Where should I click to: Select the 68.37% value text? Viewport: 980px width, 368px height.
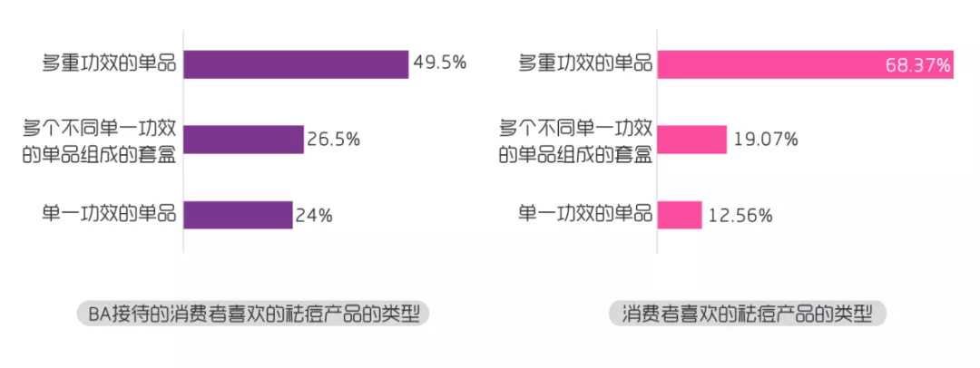917,65
